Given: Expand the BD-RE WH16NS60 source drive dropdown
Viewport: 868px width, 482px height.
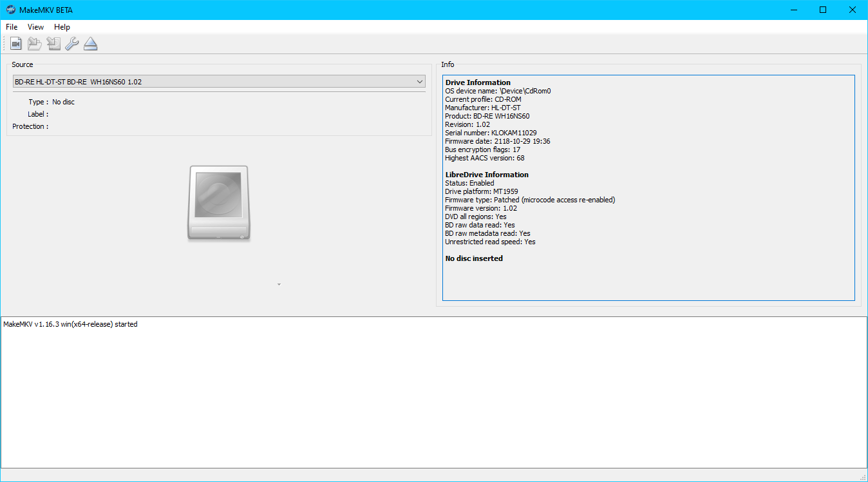Looking at the screenshot, I should [x=219, y=82].
